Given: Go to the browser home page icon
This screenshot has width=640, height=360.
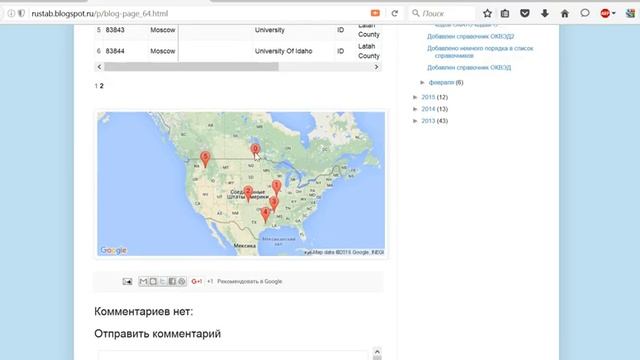Looking at the screenshot, I should click(565, 13).
